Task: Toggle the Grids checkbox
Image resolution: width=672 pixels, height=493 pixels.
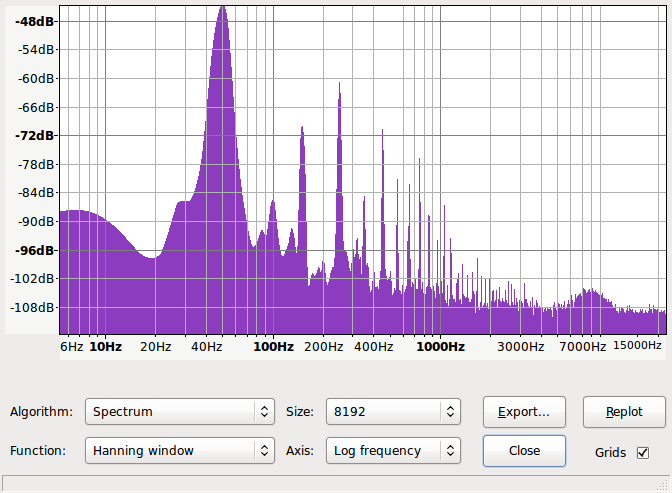Action: click(x=643, y=453)
